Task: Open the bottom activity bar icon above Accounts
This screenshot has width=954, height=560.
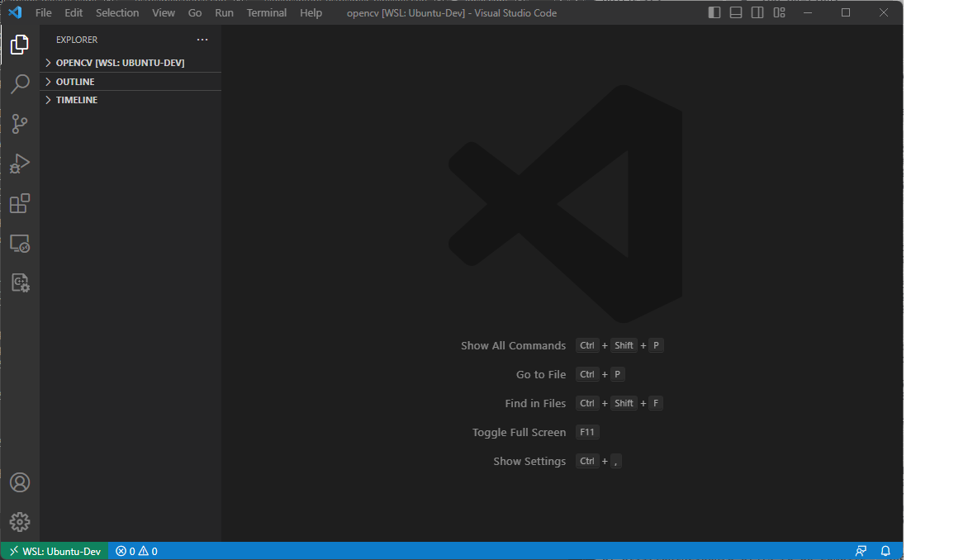Action: tap(20, 283)
